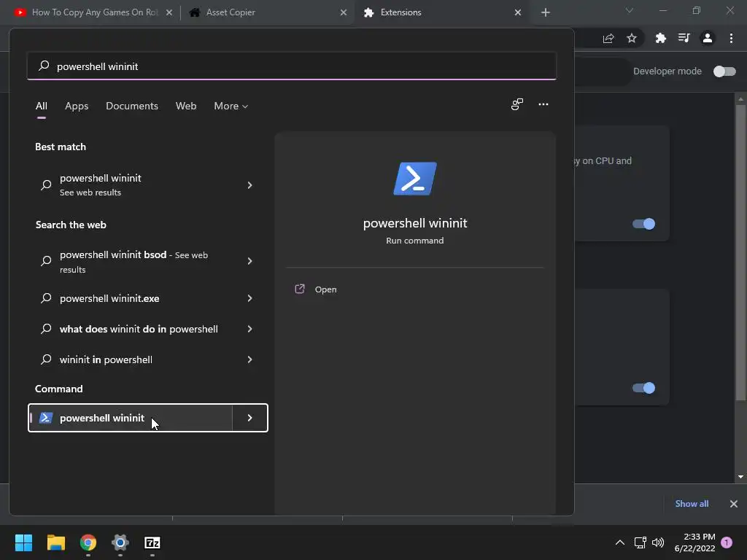Expand arrow for wininit.exe suggestion
Screen dimensions: 747x560
249,298
